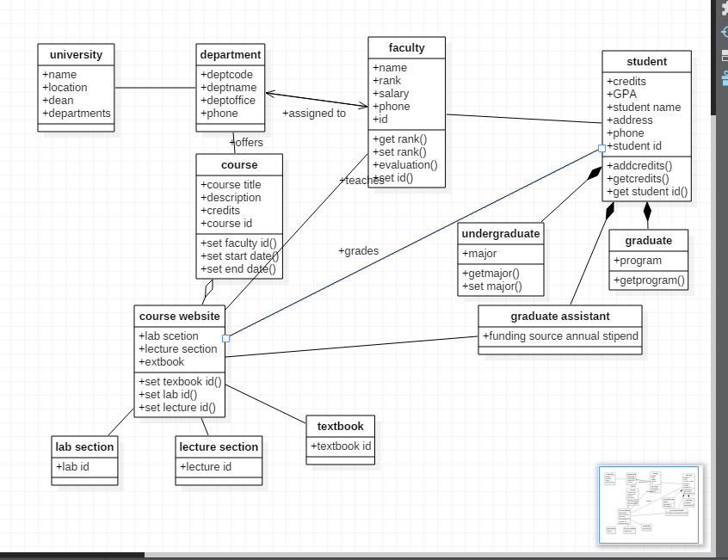Click the department class header

tap(230, 54)
